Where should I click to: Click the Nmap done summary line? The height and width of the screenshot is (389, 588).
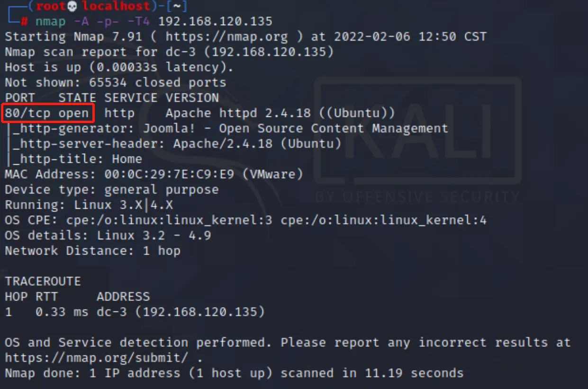(234, 373)
